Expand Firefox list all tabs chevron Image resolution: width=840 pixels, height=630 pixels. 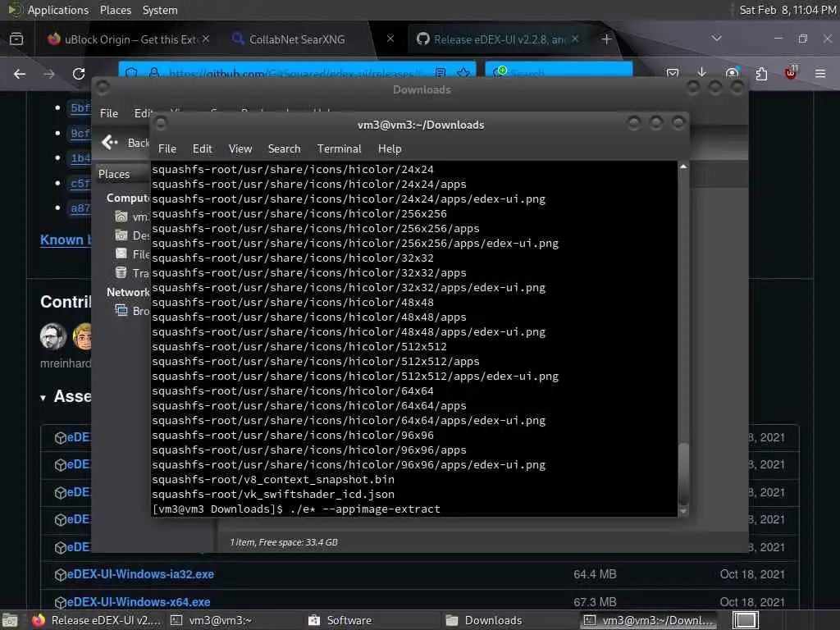[x=716, y=38]
